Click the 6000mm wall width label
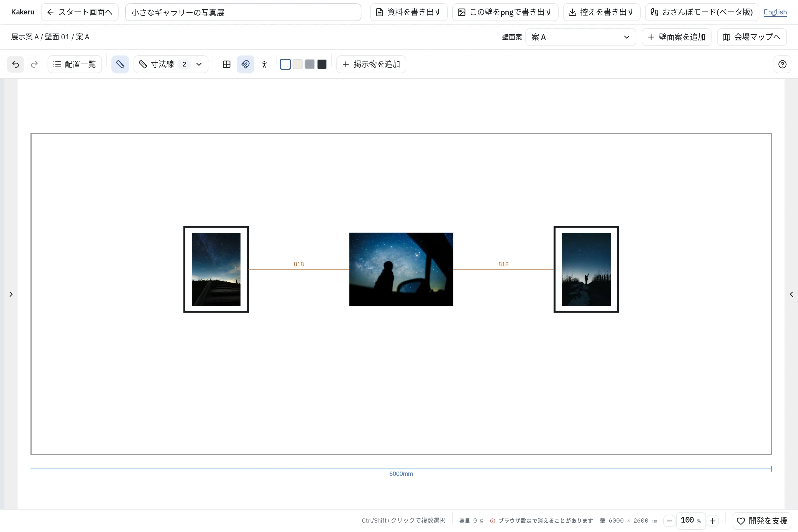798x532 pixels. click(401, 474)
